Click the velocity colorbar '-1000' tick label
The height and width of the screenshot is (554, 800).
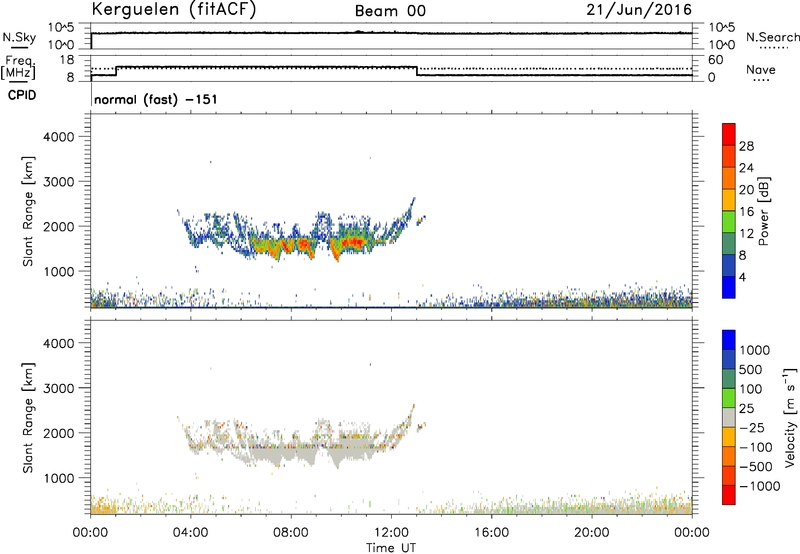coord(759,486)
